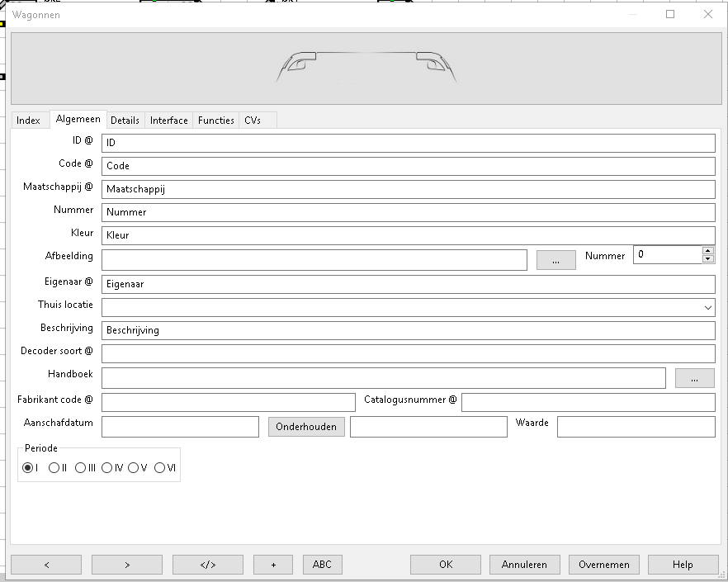Open the Functies tab
The height and width of the screenshot is (582, 728).
(215, 121)
